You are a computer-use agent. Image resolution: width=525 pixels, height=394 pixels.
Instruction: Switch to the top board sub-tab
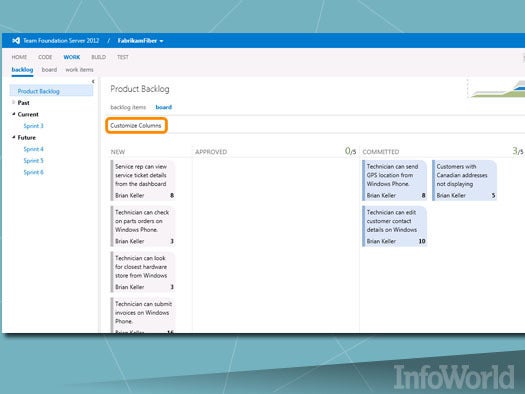point(49,70)
